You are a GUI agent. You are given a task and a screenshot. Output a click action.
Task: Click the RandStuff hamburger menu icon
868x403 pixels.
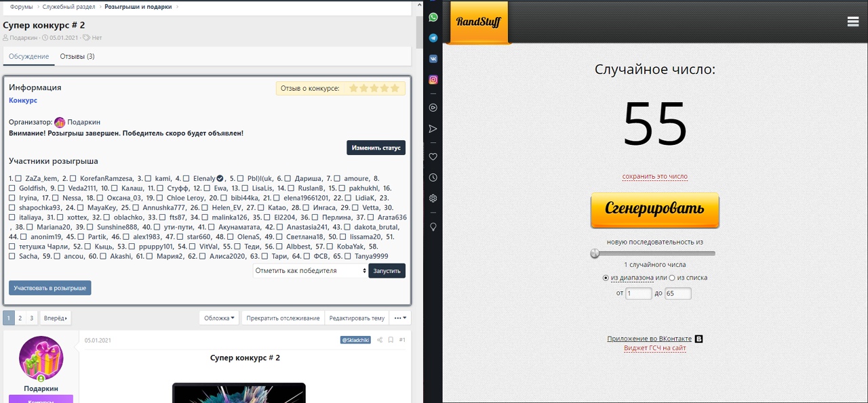[853, 22]
